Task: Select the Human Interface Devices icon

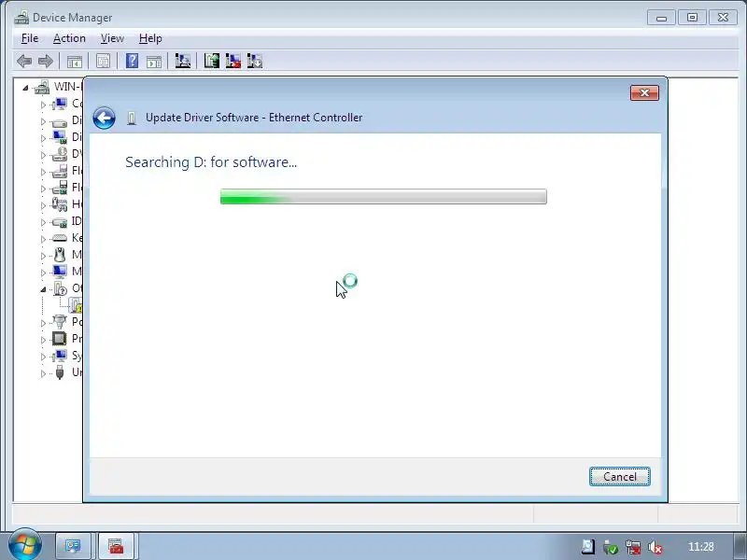Action: [x=60, y=204]
